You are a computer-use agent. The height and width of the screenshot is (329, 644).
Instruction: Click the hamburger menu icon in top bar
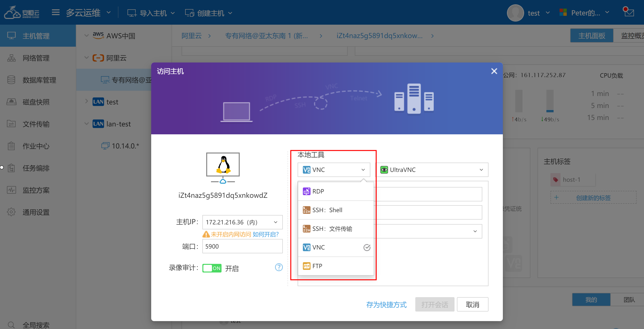tap(56, 12)
